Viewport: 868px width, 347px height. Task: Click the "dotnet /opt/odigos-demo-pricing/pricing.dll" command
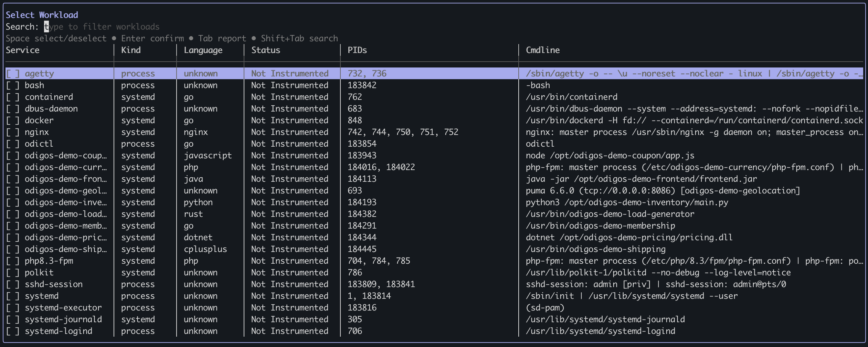(x=629, y=237)
